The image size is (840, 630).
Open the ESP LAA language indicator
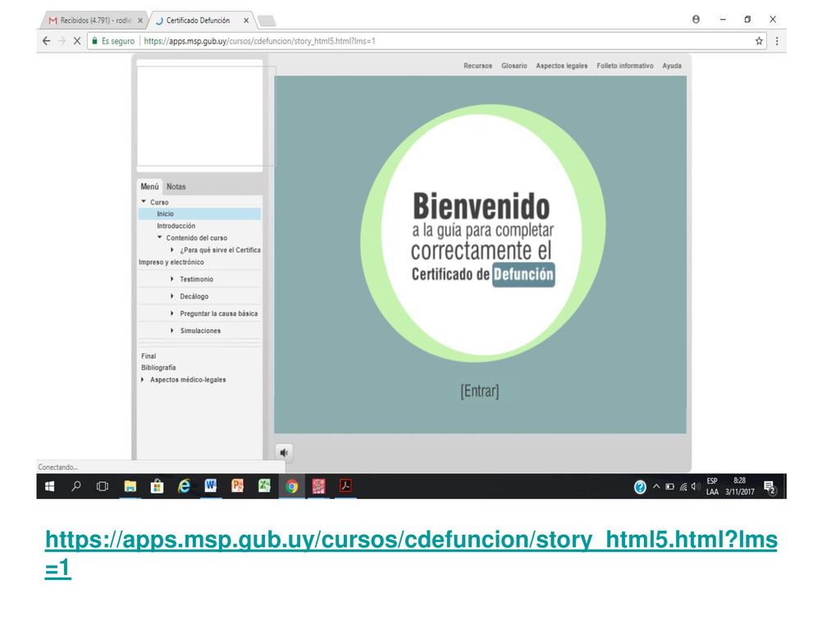click(x=712, y=486)
